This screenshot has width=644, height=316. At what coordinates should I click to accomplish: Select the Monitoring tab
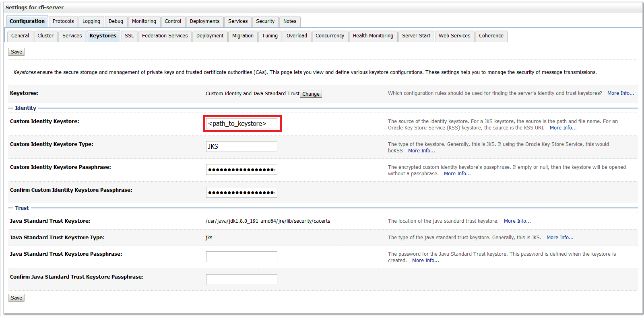(x=144, y=21)
